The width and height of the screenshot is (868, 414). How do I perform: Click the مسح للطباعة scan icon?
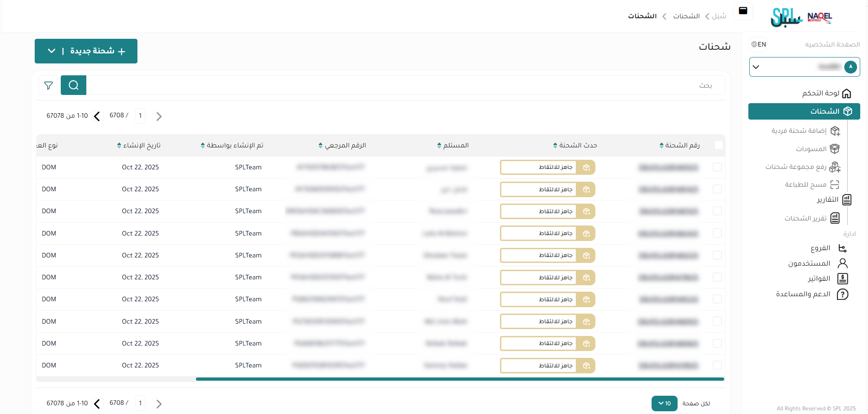835,184
